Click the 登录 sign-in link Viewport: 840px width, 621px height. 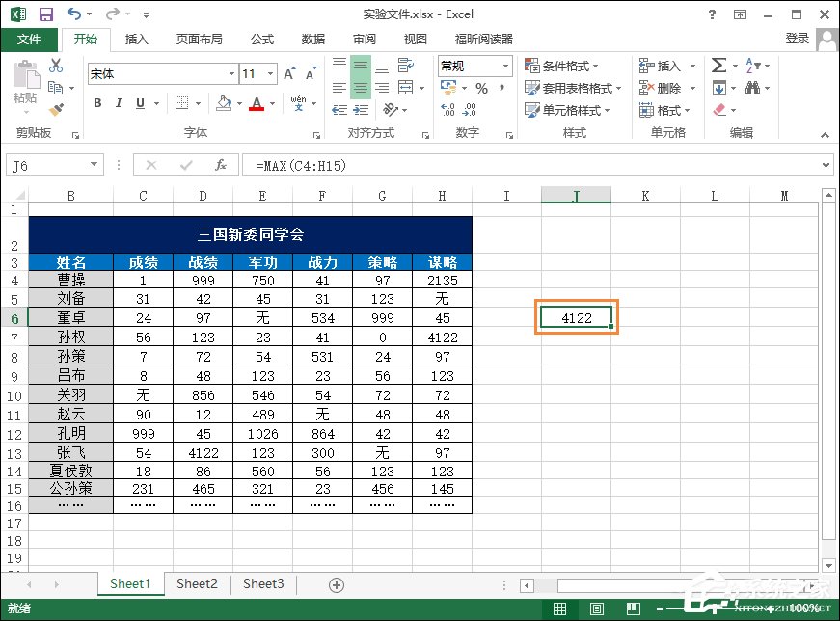[798, 39]
